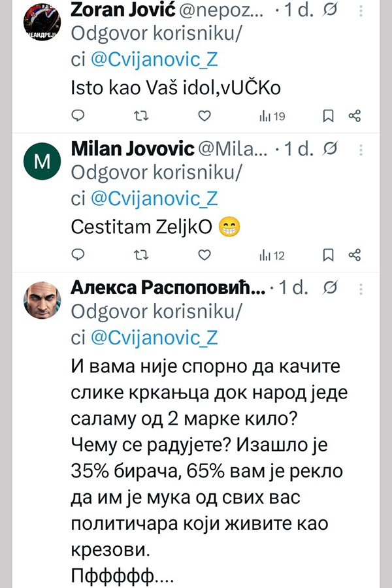Retweet Milan Jovovic's reply
The height and width of the screenshot is (588, 392).
tap(140, 255)
